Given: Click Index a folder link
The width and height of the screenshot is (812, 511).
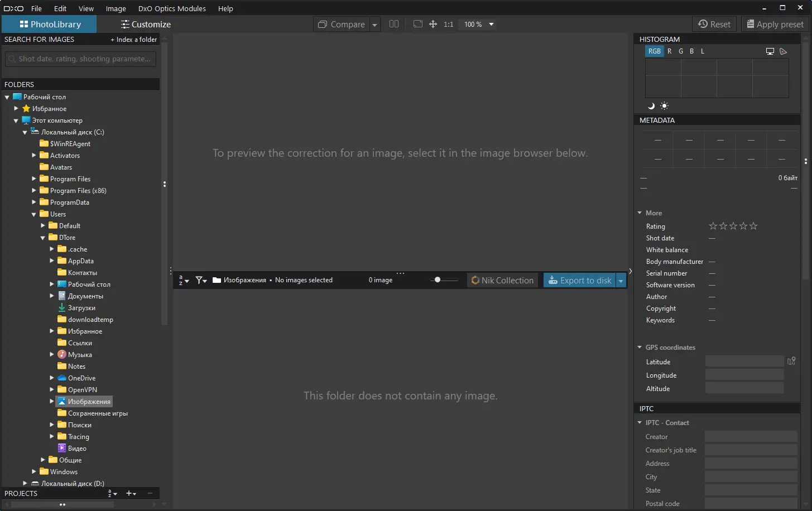Looking at the screenshot, I should (x=134, y=40).
